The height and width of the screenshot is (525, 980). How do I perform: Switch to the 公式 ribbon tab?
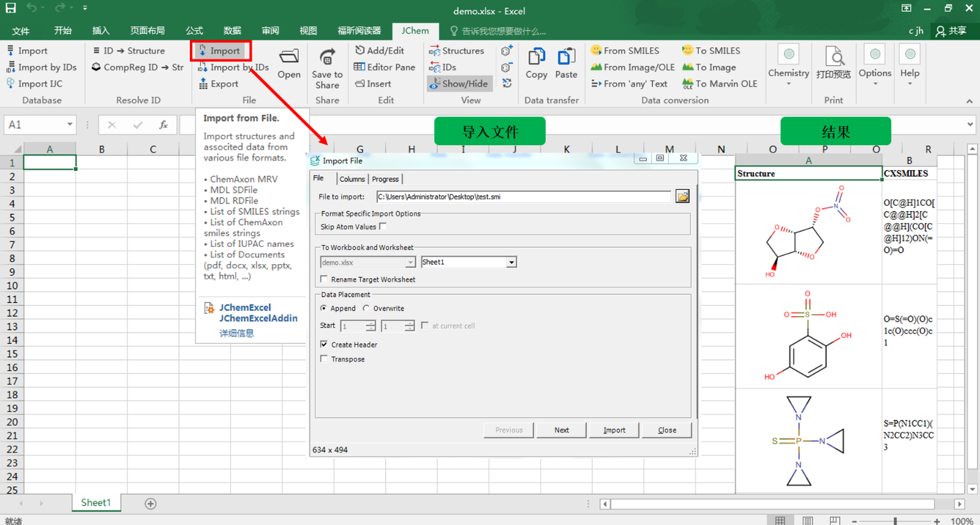pyautogui.click(x=194, y=31)
